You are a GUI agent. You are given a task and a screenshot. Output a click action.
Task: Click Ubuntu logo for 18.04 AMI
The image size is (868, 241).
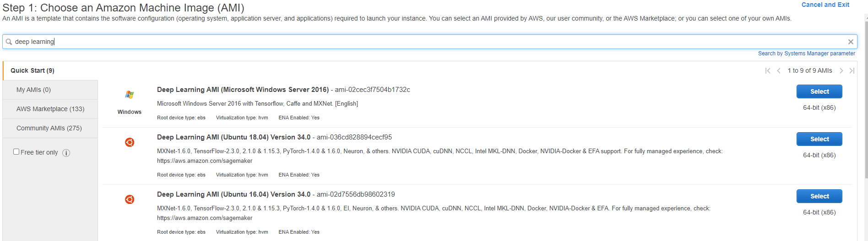[130, 142]
